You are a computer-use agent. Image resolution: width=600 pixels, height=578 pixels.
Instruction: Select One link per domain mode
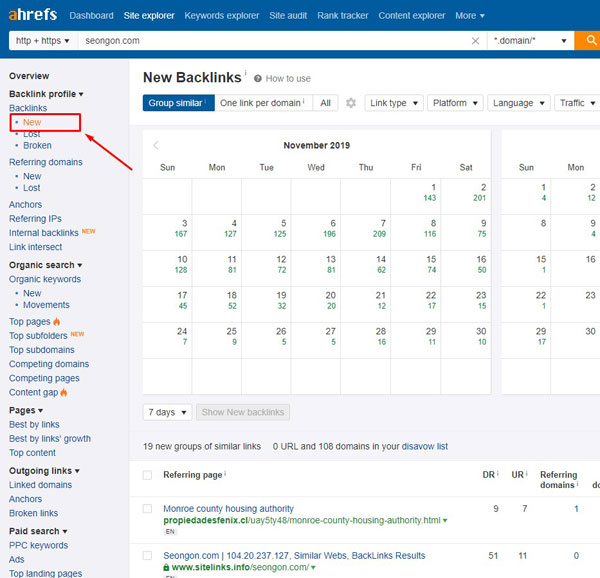pyautogui.click(x=263, y=103)
